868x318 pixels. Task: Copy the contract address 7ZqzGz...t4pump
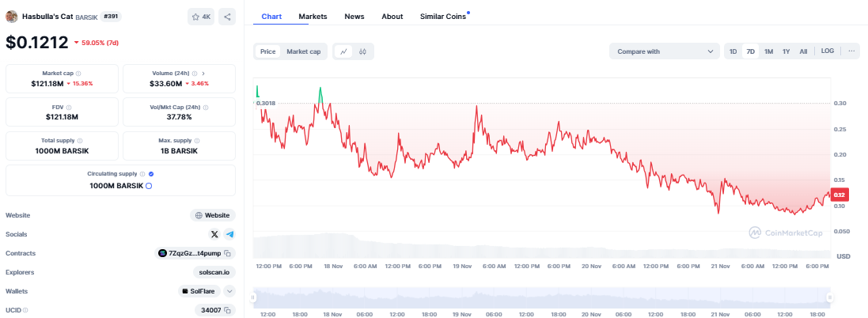227,253
